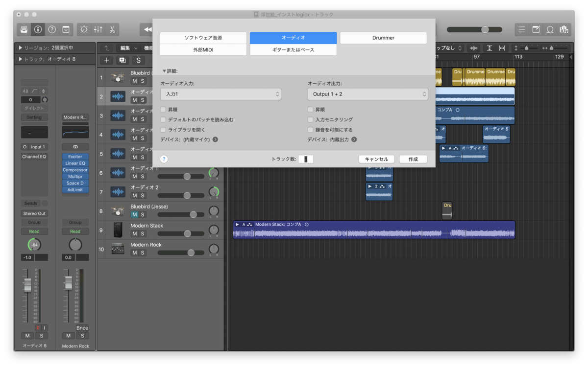Check デフォルトのパッチを読み込む option
Screen dimensions: 588x368
tap(163, 119)
